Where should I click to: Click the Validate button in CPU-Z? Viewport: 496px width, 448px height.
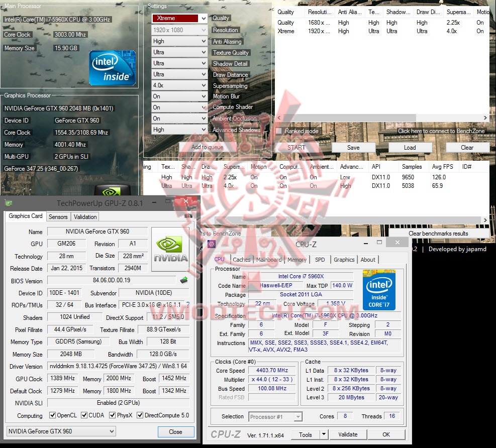pos(348,434)
